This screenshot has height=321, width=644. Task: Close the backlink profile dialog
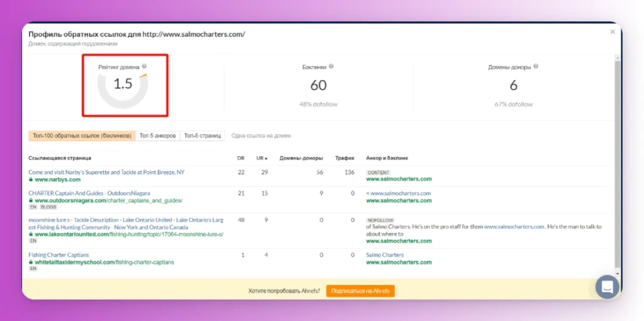coord(613,31)
